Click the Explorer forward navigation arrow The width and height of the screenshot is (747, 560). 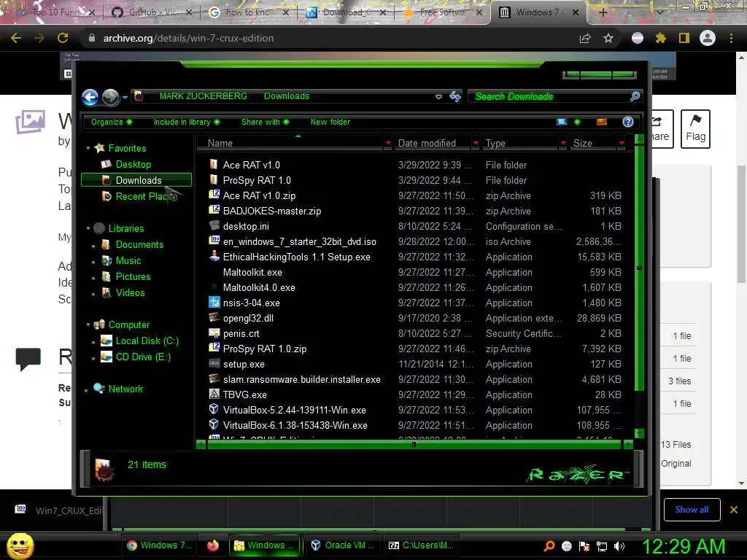[111, 97]
